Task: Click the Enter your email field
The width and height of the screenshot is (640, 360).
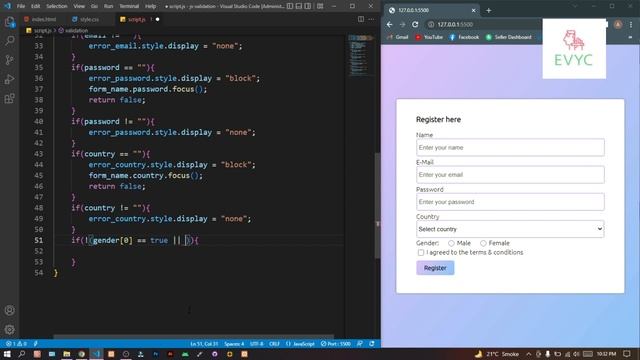Action: click(x=510, y=175)
